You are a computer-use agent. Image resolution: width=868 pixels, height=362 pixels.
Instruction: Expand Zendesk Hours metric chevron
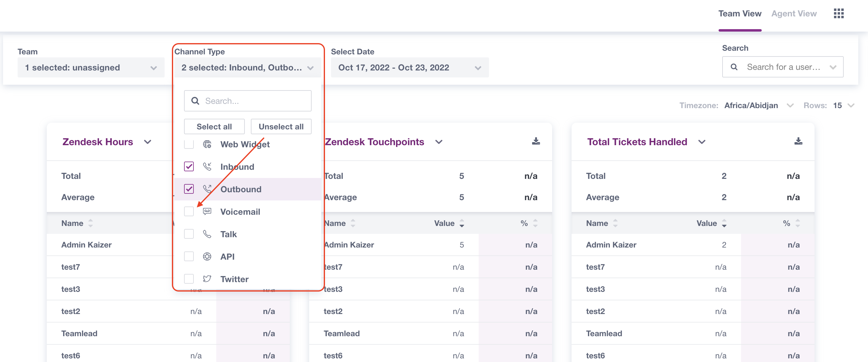click(147, 142)
